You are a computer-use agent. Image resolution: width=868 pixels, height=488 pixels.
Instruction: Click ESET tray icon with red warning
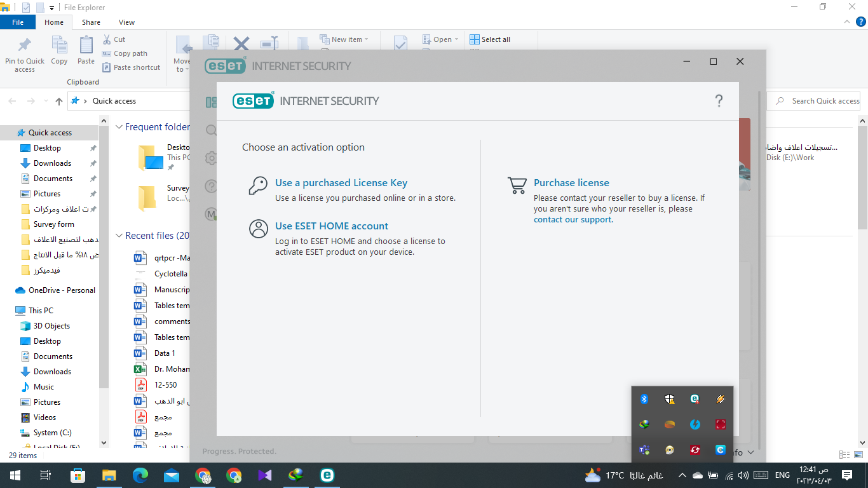[695, 399]
